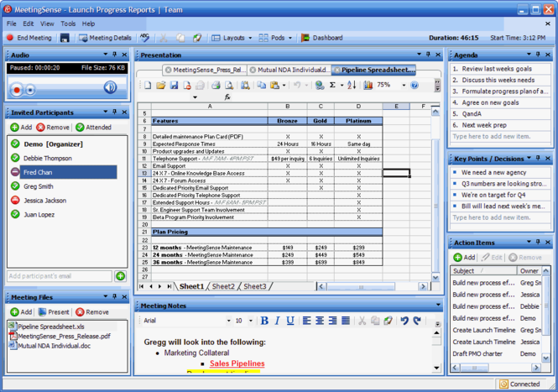Click the spreadsheet horizontal scrollbar
Viewport: 558px width, 392px height.
pyautogui.click(x=372, y=286)
